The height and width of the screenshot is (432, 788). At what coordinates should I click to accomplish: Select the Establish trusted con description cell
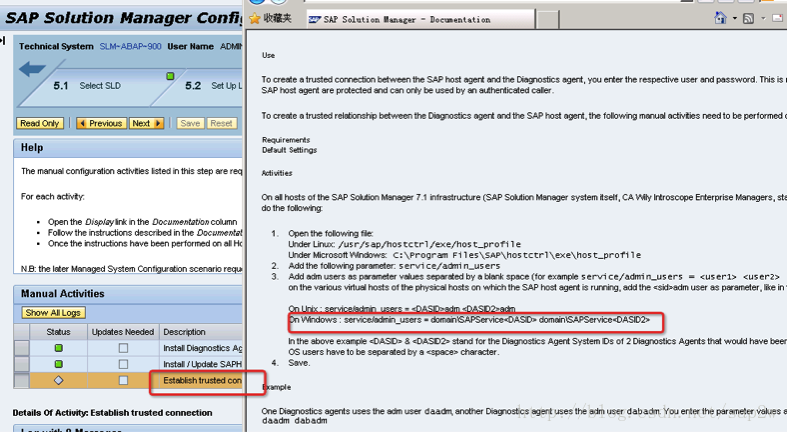(x=203, y=380)
